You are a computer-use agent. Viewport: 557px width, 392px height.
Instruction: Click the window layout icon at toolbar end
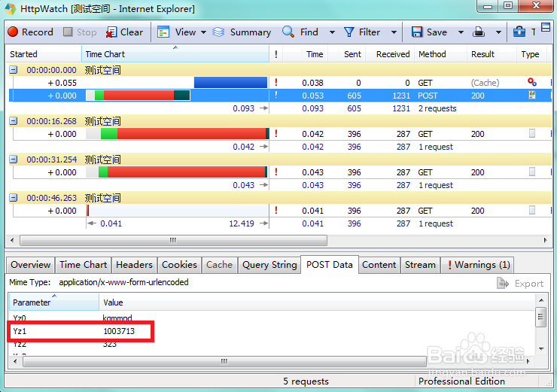pyautogui.click(x=546, y=26)
